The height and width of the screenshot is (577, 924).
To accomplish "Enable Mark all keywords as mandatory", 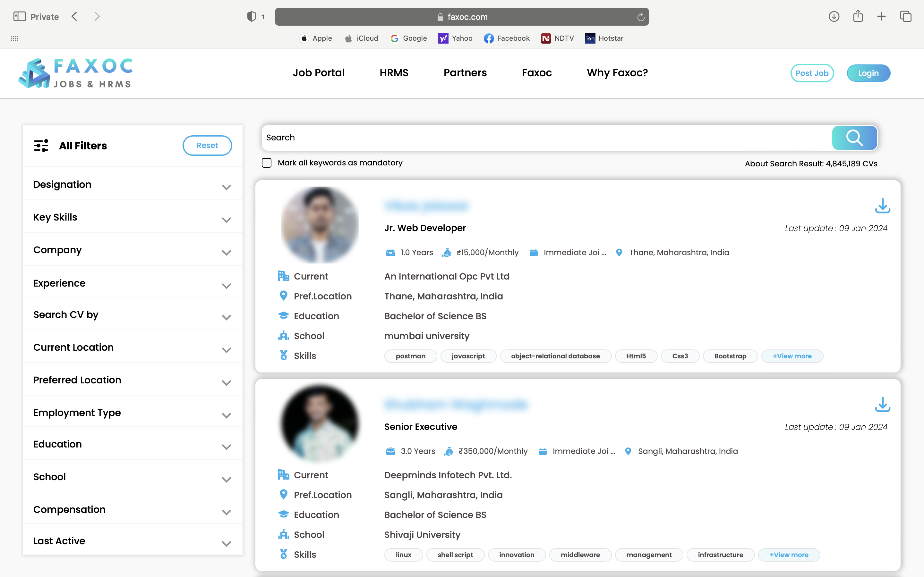I will pyautogui.click(x=267, y=163).
